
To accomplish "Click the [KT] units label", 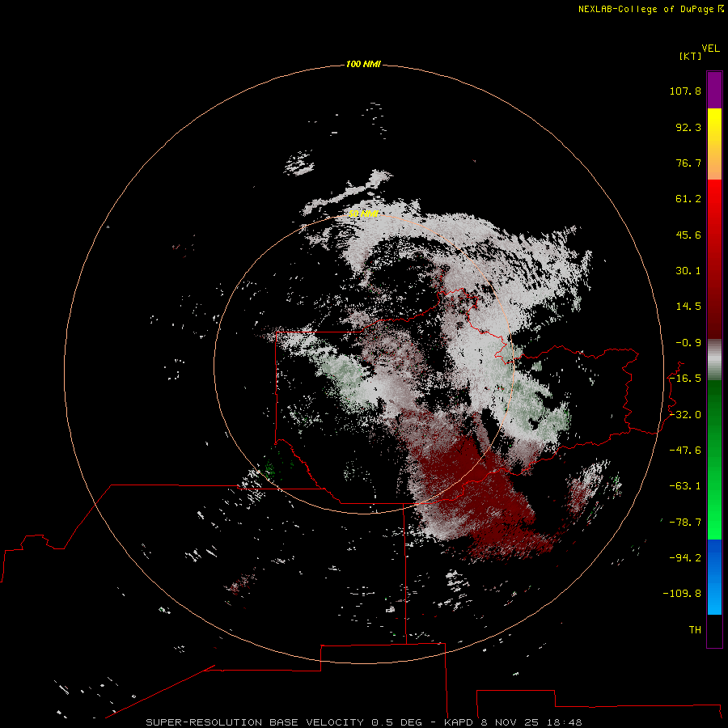I will 690,56.
